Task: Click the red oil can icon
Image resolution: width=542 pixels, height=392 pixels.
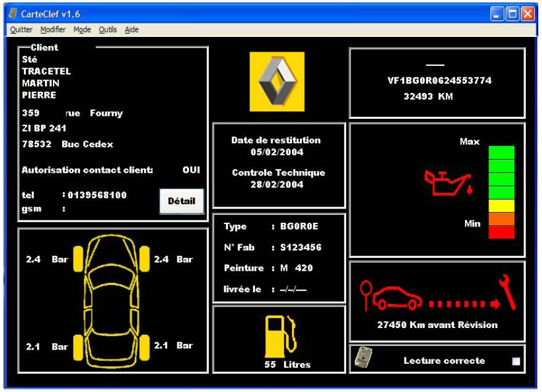Action: [448, 183]
